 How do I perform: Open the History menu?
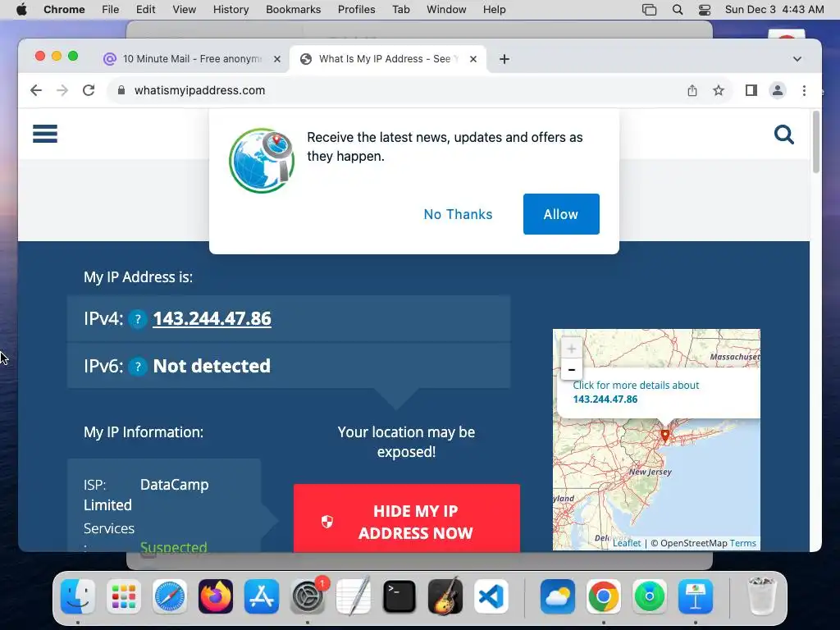coord(231,10)
